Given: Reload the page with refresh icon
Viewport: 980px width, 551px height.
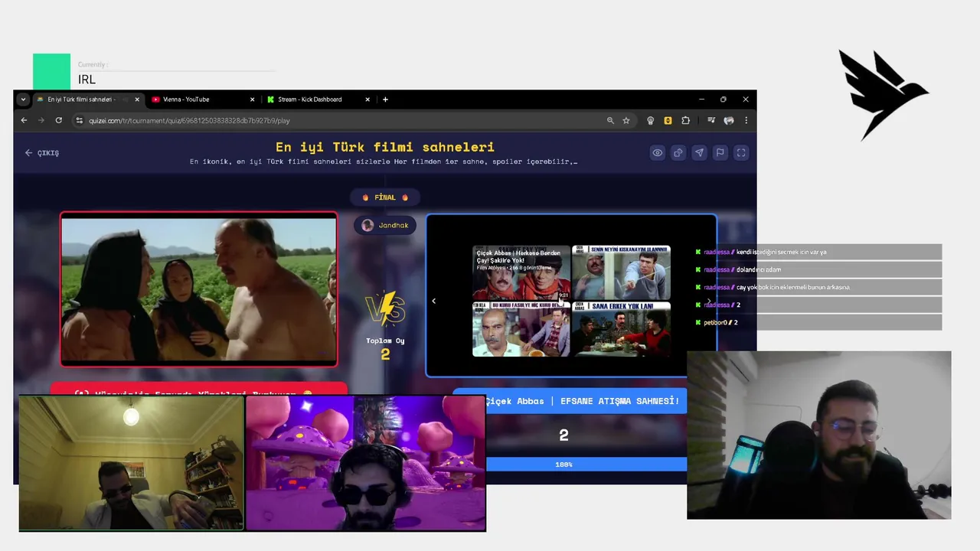Looking at the screenshot, I should (x=59, y=120).
